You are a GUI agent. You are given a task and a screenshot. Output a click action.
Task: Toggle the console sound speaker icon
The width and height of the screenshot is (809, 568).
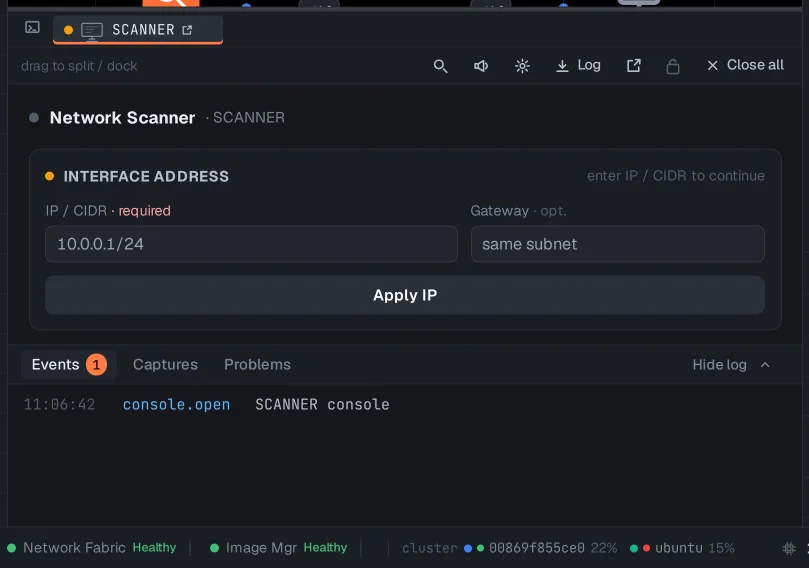(481, 66)
